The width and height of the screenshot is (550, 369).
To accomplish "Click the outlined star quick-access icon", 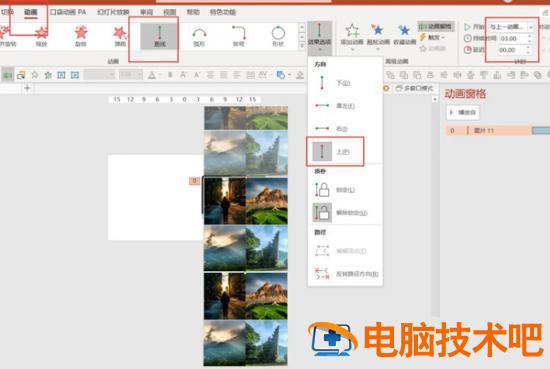I will point(34,75).
